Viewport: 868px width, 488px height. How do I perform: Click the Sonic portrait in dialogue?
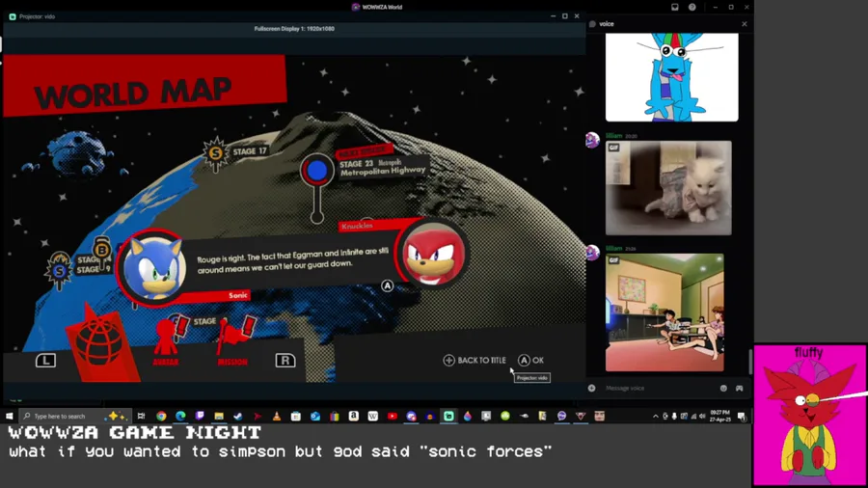click(153, 267)
